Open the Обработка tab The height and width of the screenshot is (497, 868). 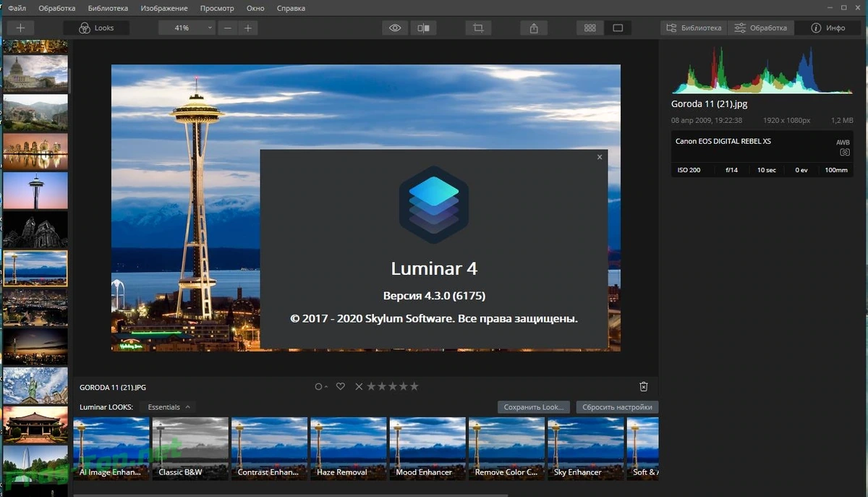pos(760,27)
